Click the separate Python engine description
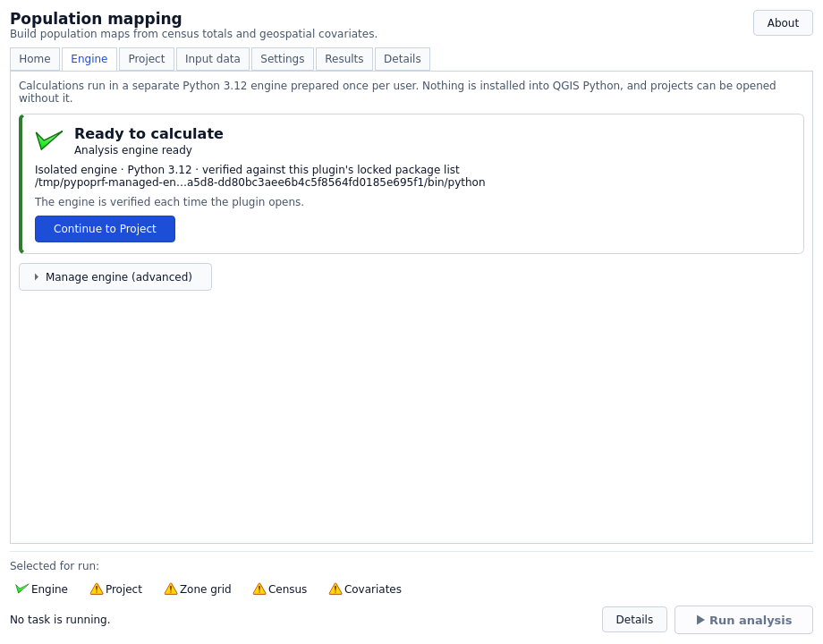Screen dimensions: 823x644 coord(397,92)
